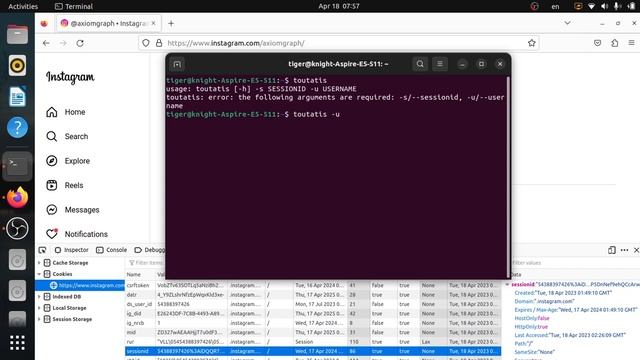Select the ds_user_id cookie row

coord(313,304)
